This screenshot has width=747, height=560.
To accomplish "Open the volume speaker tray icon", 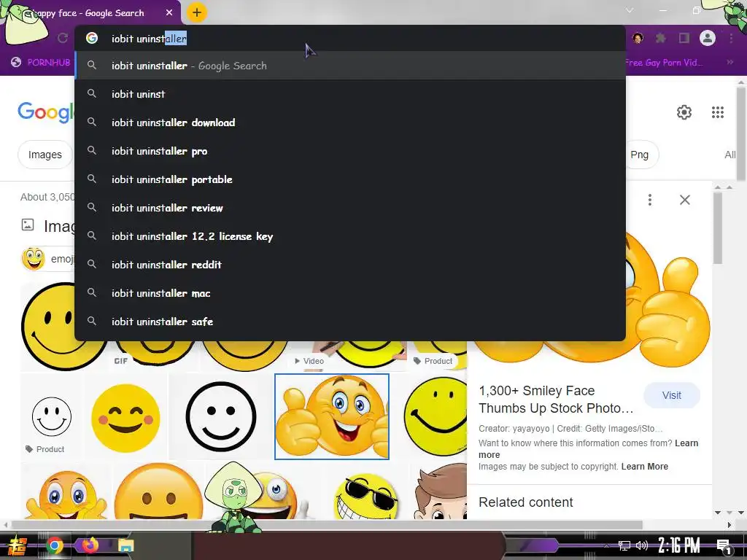I will pos(642,545).
